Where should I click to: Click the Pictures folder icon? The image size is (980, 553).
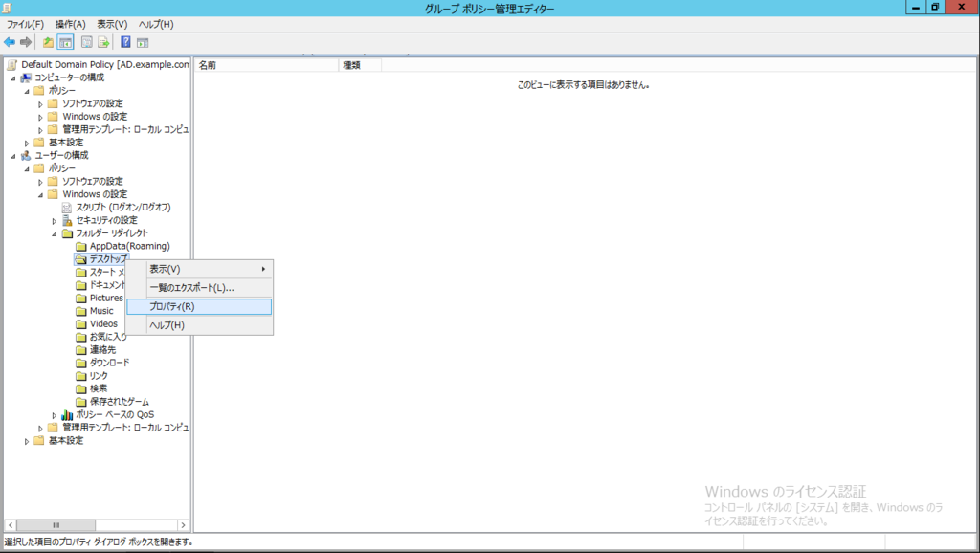80,299
